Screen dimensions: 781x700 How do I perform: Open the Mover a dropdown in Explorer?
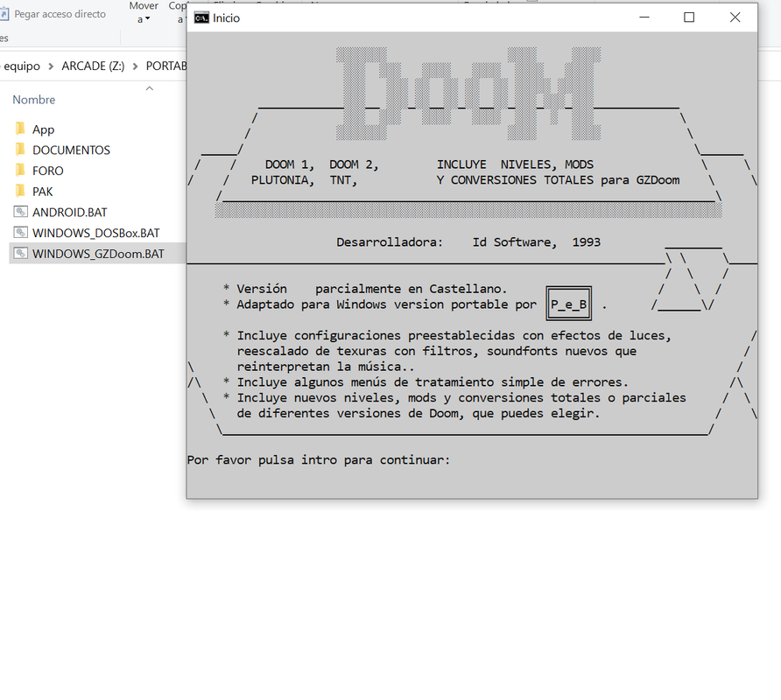click(144, 12)
